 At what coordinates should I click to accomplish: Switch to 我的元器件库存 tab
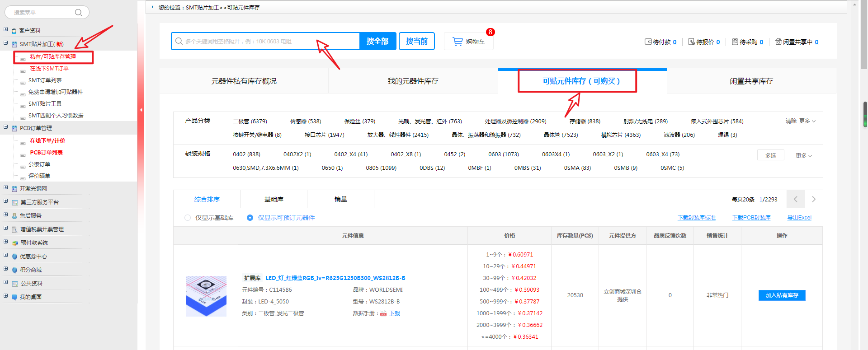coord(413,81)
